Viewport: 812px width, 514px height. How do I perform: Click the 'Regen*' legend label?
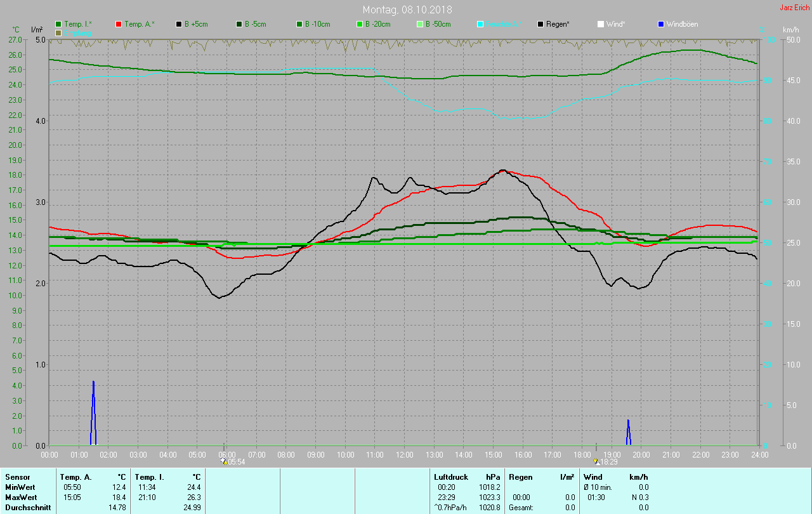pyautogui.click(x=558, y=24)
